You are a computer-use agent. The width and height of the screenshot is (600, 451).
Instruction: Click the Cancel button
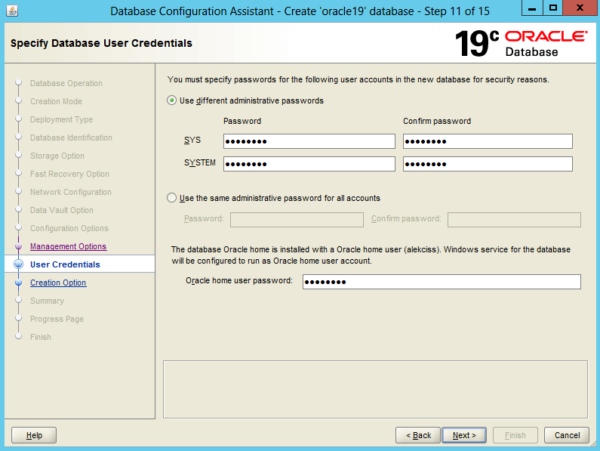point(567,435)
